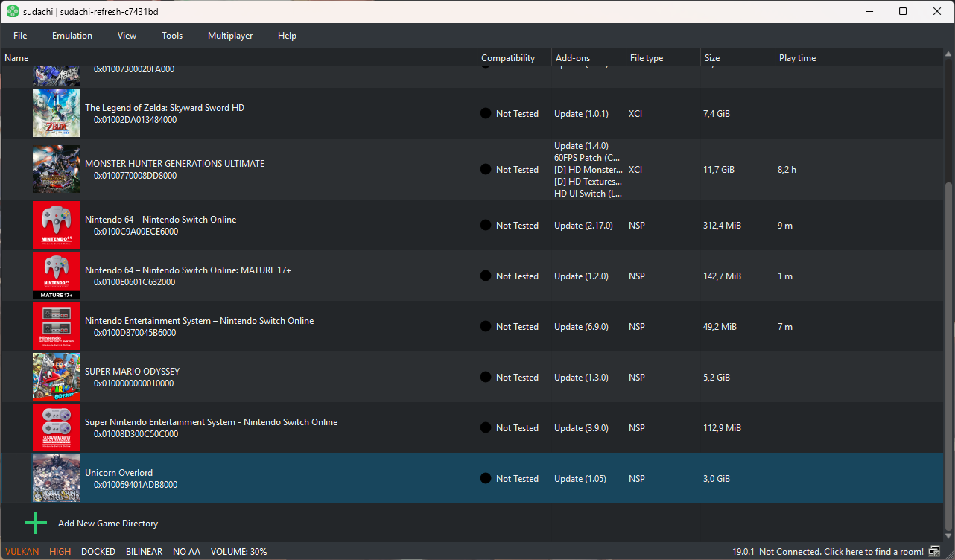Select Super Nintendo Entertainment System Online title

coord(211,422)
